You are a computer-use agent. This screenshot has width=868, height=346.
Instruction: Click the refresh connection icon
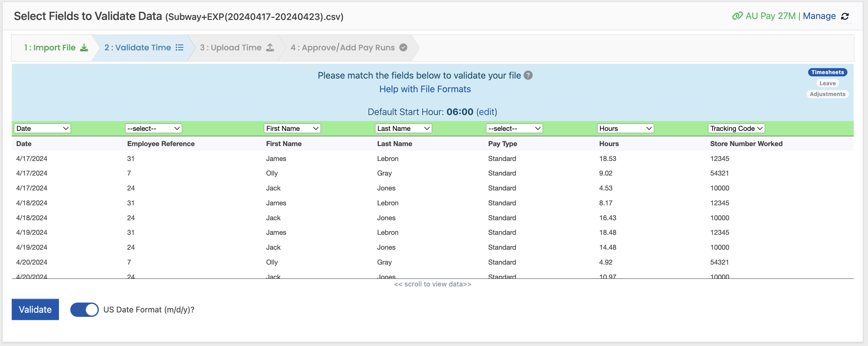845,16
